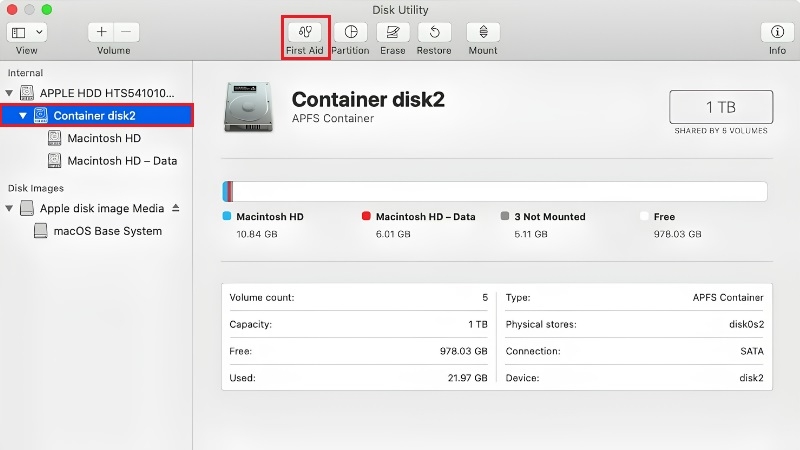Click the gray 3 Not Mounted swatch
The width and height of the screenshot is (800, 450).
tap(505, 216)
